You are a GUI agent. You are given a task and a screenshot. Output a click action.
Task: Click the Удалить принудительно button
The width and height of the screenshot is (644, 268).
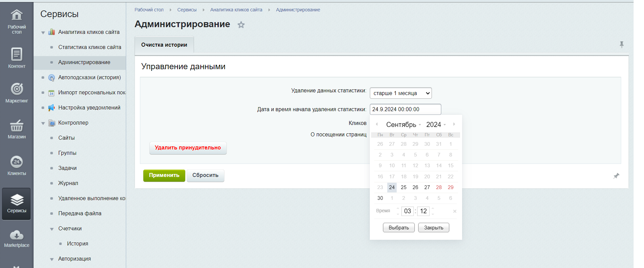pos(188,148)
